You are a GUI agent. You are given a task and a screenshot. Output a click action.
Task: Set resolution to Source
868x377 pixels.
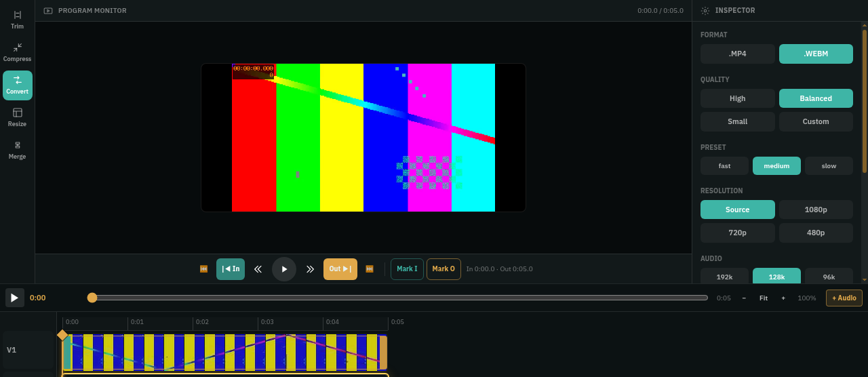tap(738, 210)
